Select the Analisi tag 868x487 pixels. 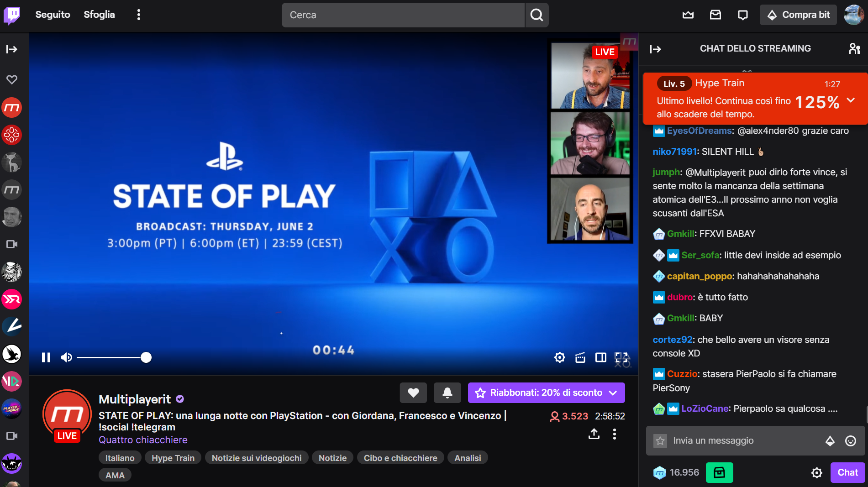tap(468, 458)
